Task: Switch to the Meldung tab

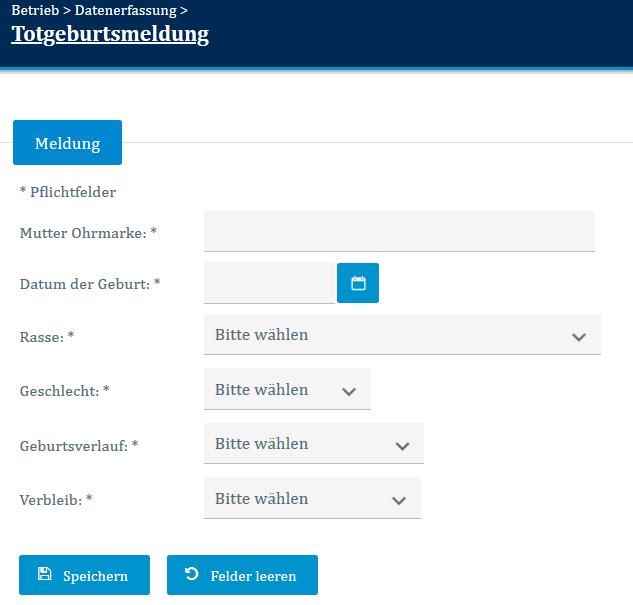Action: click(67, 143)
